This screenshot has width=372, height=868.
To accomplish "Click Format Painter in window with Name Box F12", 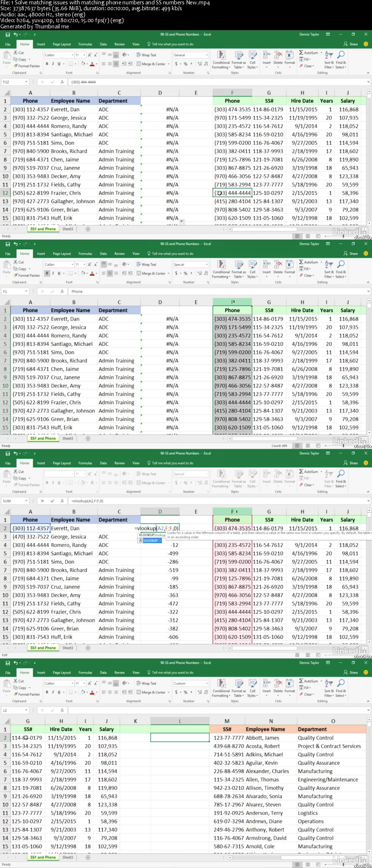I will click(x=27, y=66).
